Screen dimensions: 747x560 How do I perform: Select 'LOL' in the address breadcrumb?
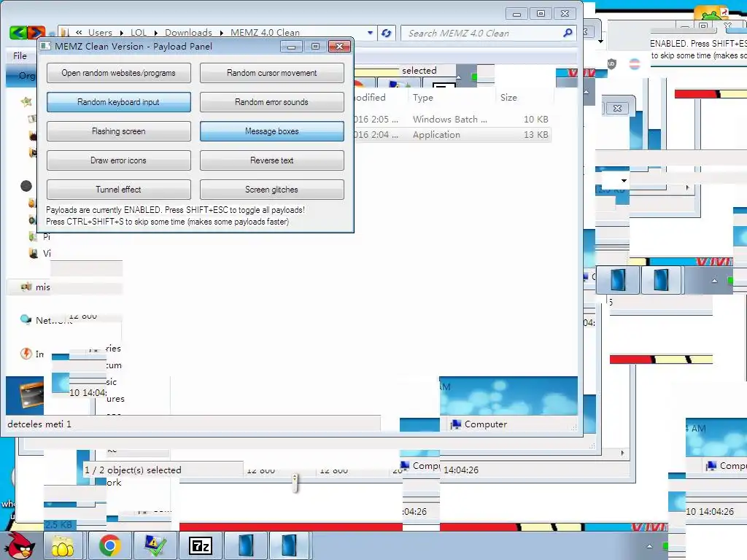click(139, 32)
